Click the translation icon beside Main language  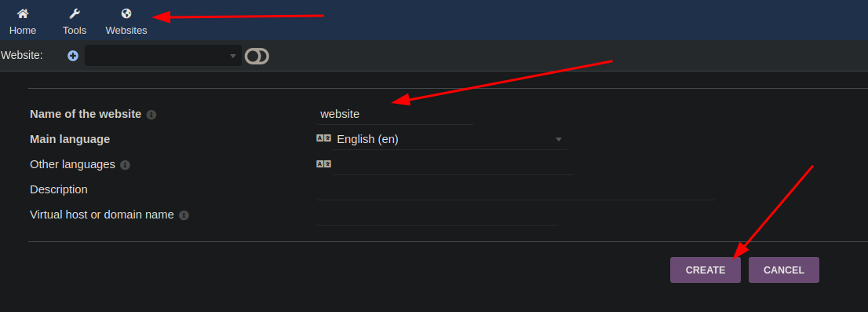point(323,138)
